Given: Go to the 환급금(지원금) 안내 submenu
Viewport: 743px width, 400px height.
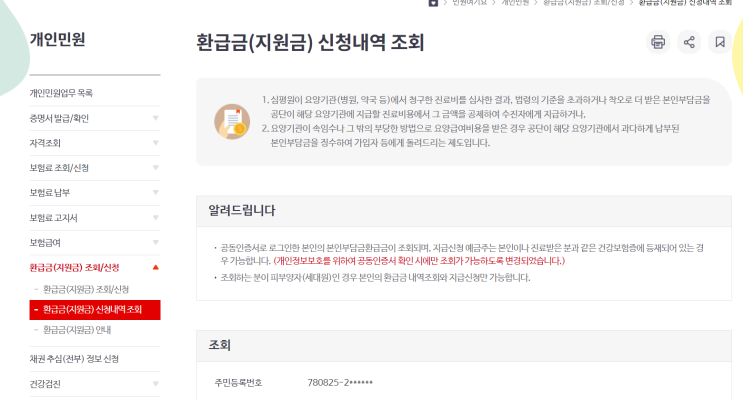Looking at the screenshot, I should (x=77, y=330).
